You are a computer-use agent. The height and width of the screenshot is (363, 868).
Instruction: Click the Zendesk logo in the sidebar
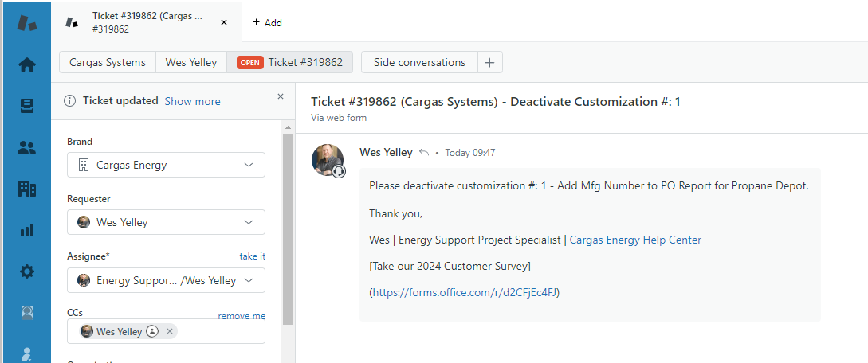click(27, 22)
